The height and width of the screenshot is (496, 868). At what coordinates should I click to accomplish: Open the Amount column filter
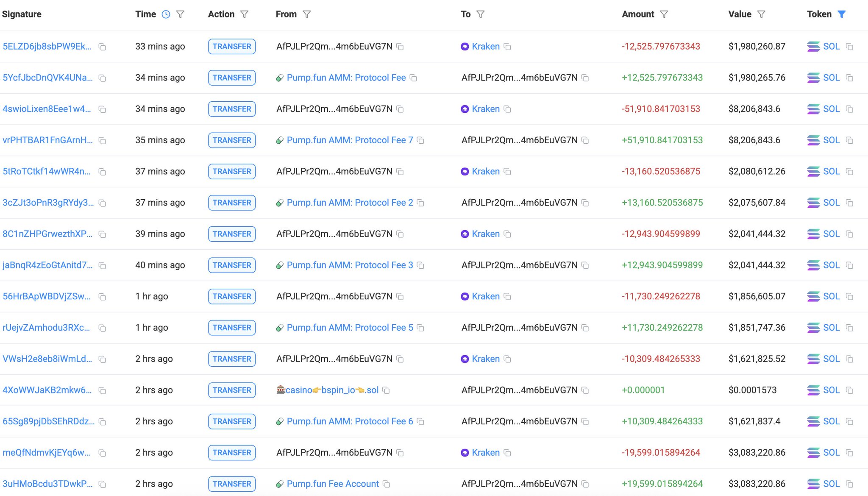(664, 14)
